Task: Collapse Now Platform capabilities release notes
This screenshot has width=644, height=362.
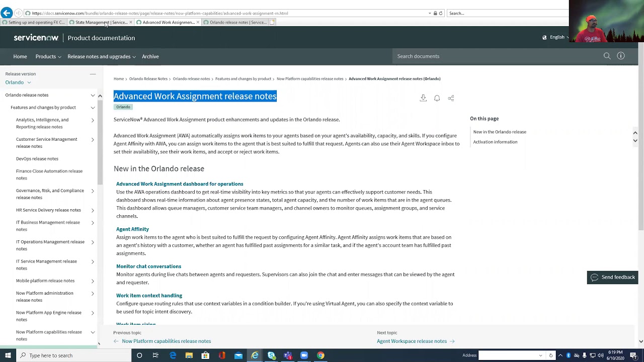Action: (x=93, y=332)
